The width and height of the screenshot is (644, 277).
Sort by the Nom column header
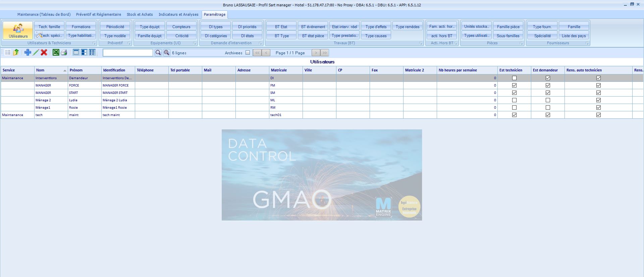point(51,70)
